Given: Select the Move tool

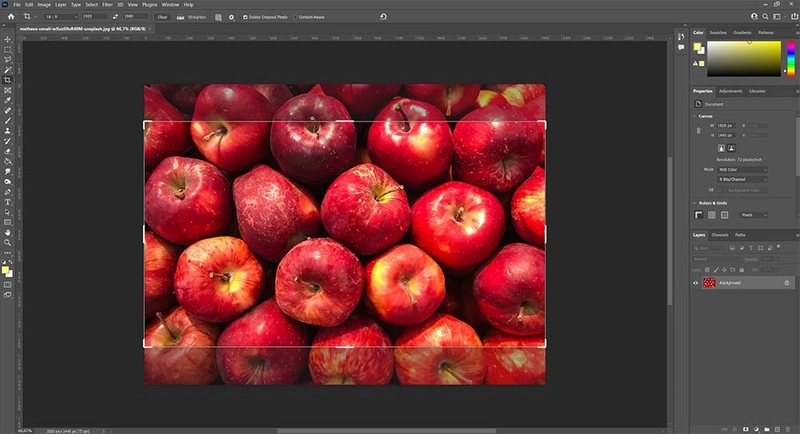Looking at the screenshot, I should coord(8,39).
